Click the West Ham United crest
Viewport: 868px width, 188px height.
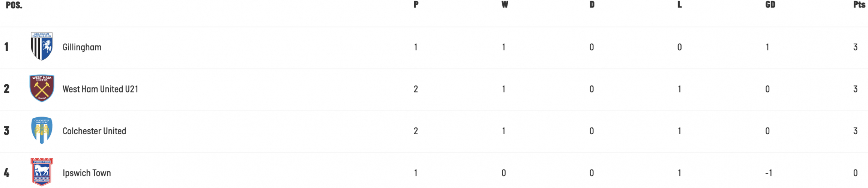click(42, 88)
